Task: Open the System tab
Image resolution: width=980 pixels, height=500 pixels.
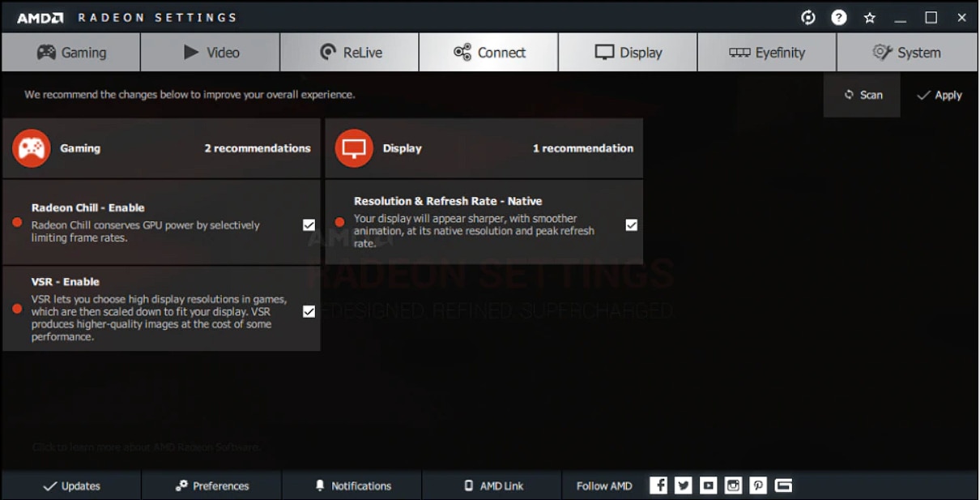Action: point(906,53)
